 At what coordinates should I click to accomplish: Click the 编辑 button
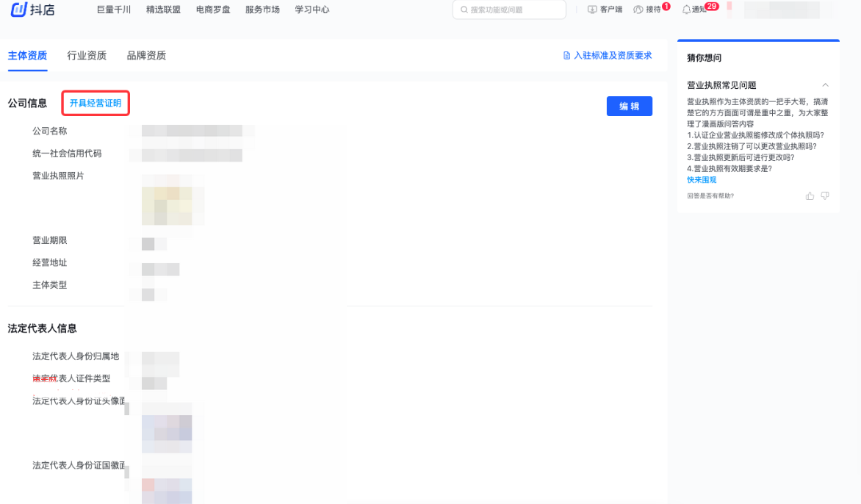coord(629,107)
